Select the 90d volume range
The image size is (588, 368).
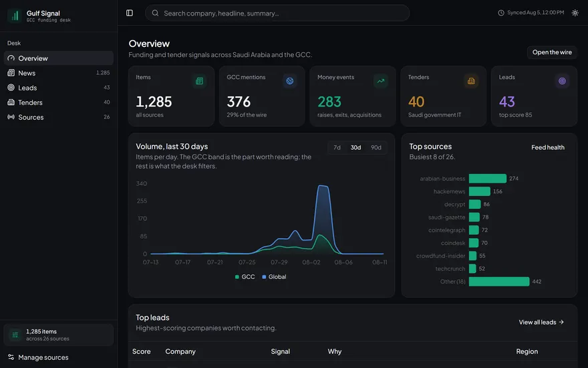[376, 148]
